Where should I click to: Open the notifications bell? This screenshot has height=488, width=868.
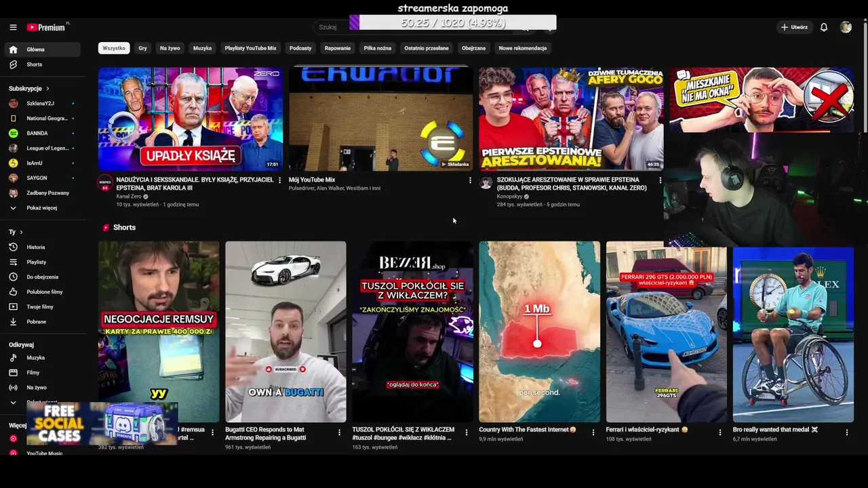click(824, 27)
